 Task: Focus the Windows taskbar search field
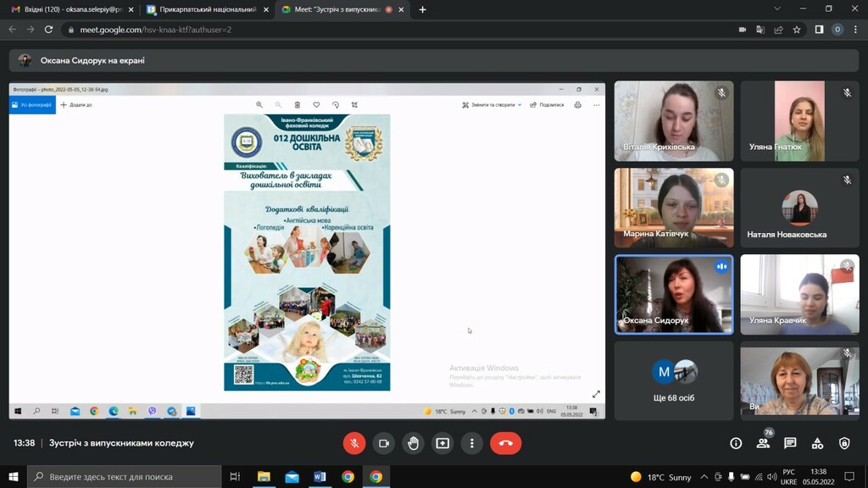pyautogui.click(x=125, y=476)
